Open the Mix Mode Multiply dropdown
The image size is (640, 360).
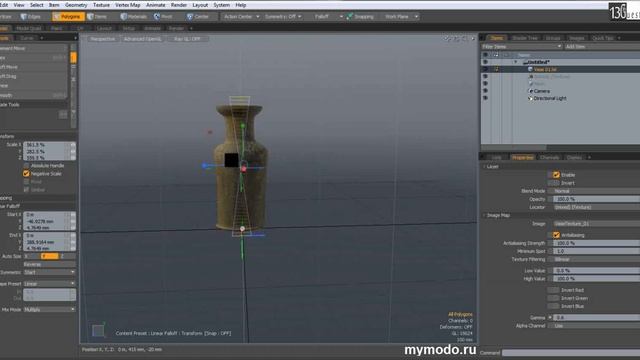(49, 310)
